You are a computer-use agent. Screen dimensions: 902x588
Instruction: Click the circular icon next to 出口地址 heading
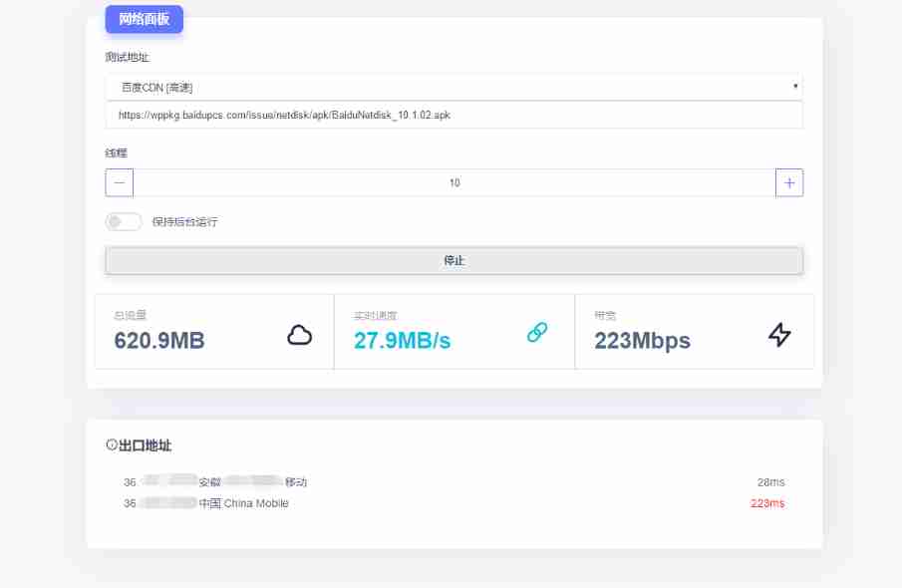[x=110, y=445]
